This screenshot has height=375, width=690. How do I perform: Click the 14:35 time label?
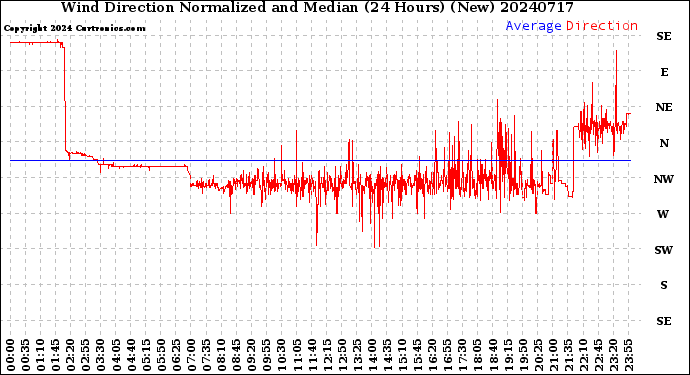coord(387,356)
